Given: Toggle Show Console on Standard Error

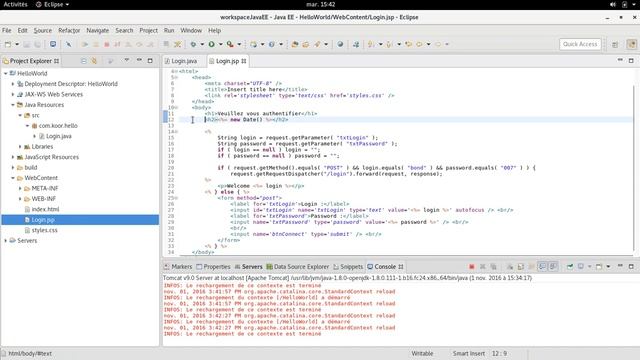Looking at the screenshot, I should click(553, 267).
